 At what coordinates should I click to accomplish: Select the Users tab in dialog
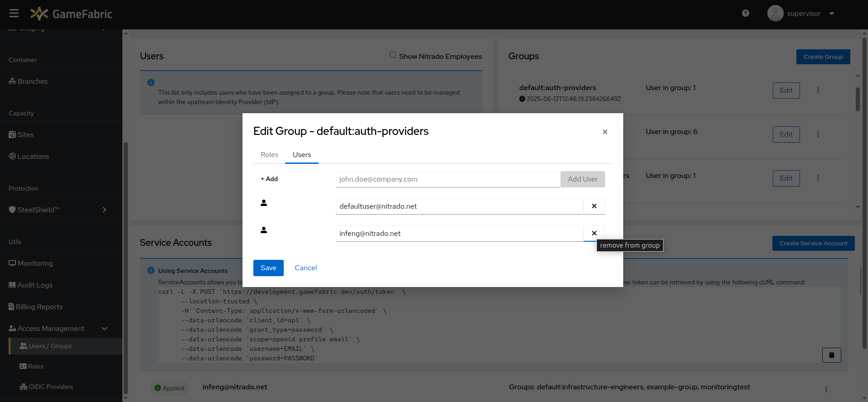302,155
